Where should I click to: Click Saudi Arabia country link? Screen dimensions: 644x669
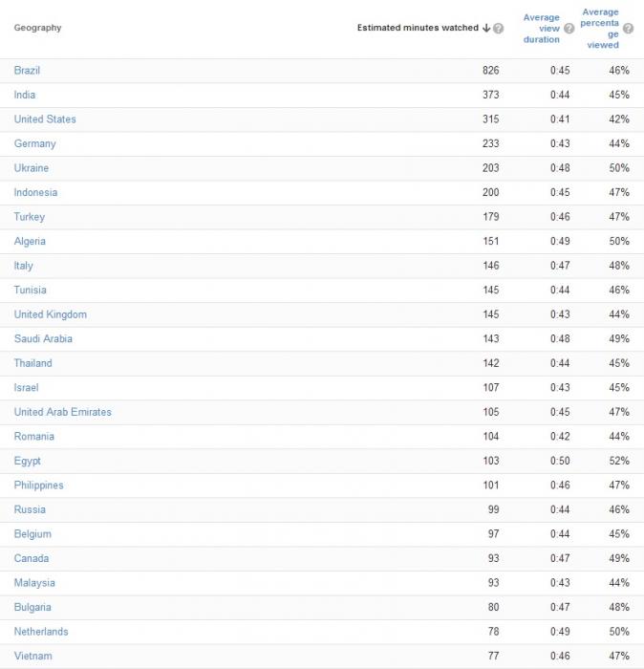[x=43, y=338]
